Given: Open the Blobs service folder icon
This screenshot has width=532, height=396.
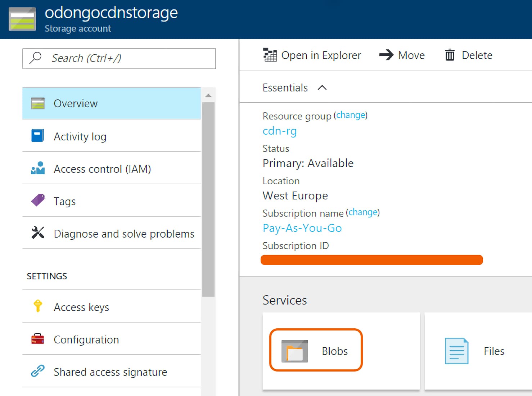Looking at the screenshot, I should [x=295, y=350].
